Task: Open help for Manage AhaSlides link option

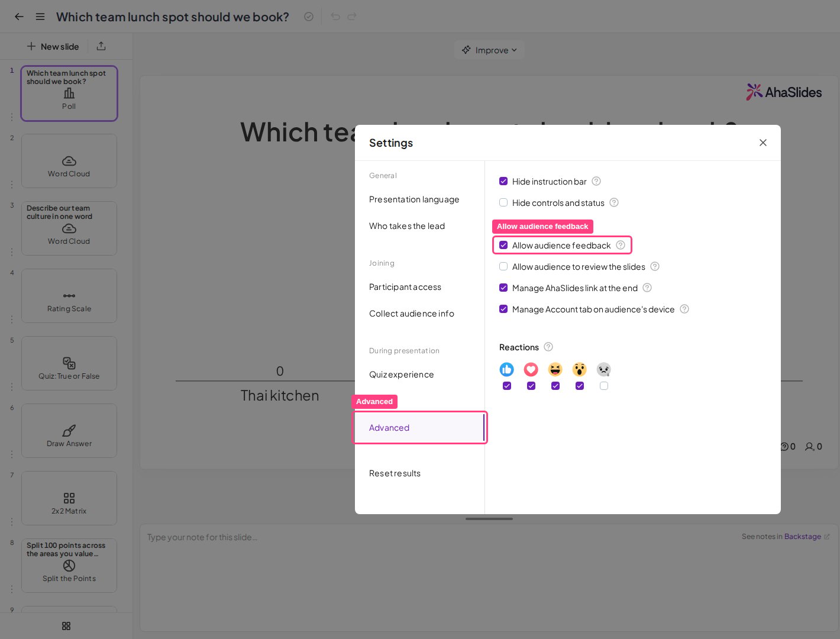Action: pos(647,288)
